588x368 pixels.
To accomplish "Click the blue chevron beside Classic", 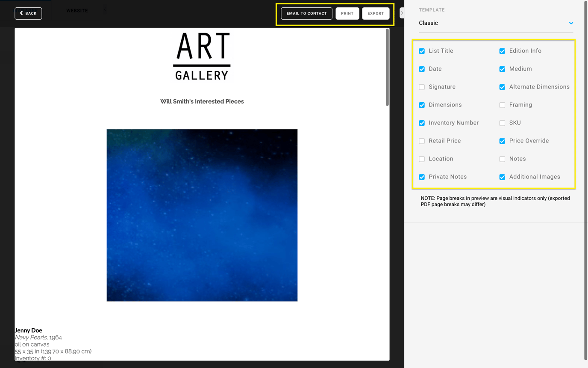I will (571, 23).
